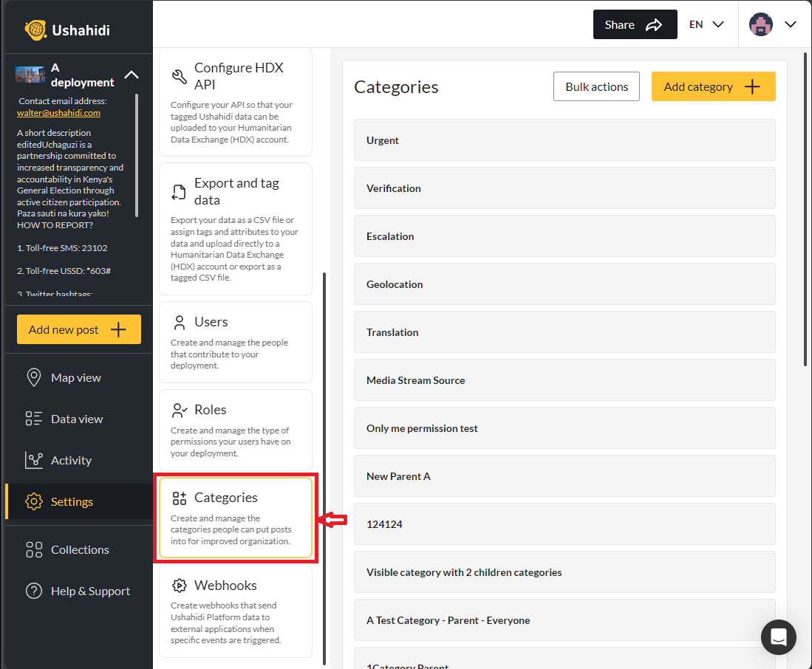Click the Bulk actions button
Screen dimensions: 812x669
pyautogui.click(x=596, y=86)
